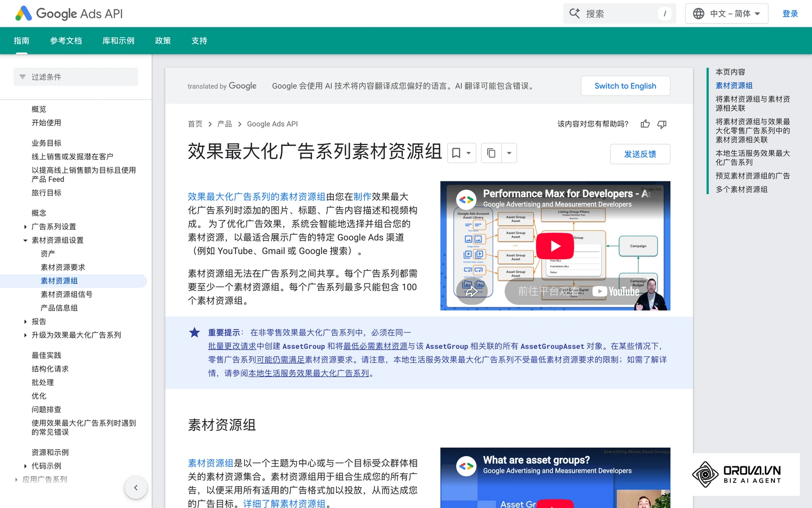This screenshot has width=812, height=508.
Task: Click the Switch to English button
Action: 625,86
